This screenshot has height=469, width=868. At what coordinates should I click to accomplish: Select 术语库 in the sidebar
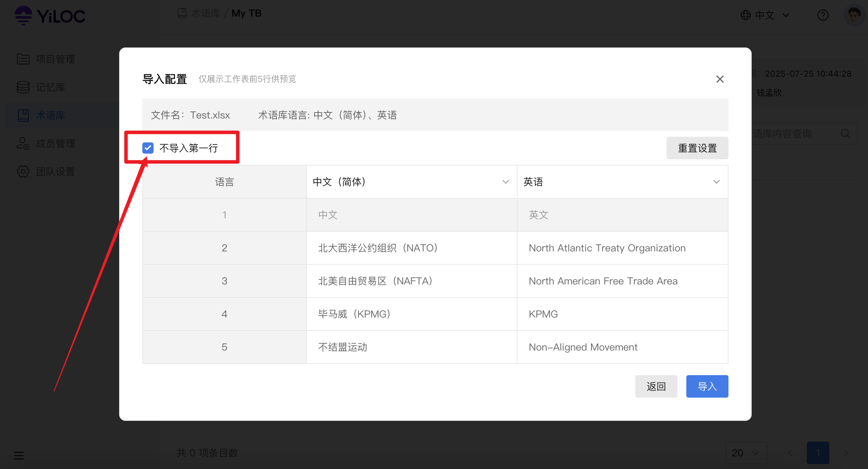[x=51, y=115]
